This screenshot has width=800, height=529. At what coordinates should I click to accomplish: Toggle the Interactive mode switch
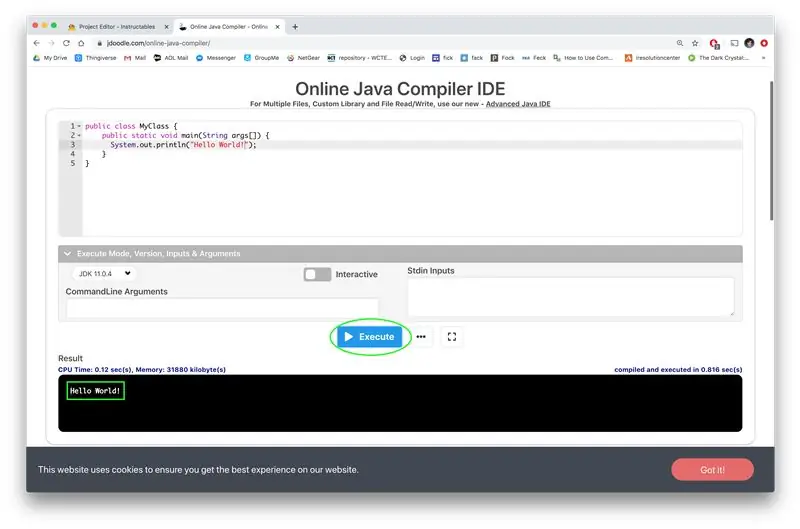317,274
